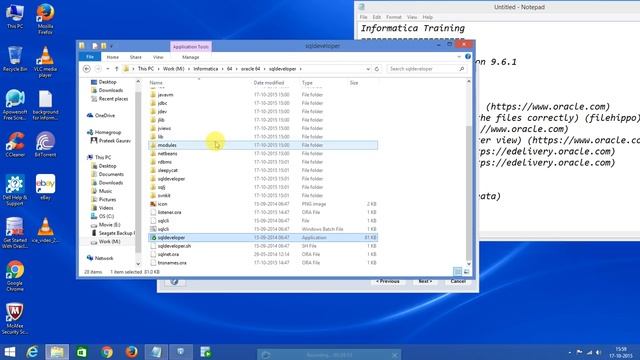Open Internet Explorer from taskbar
The height and width of the screenshot is (360, 640).
click(32, 352)
